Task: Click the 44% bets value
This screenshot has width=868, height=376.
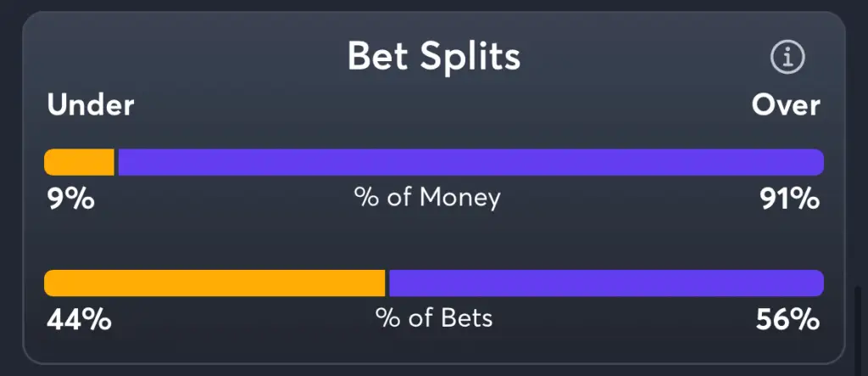Action: coord(79,320)
